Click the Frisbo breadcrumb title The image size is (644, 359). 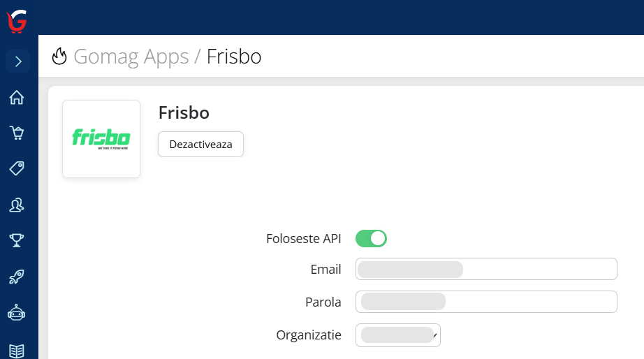[234, 57]
